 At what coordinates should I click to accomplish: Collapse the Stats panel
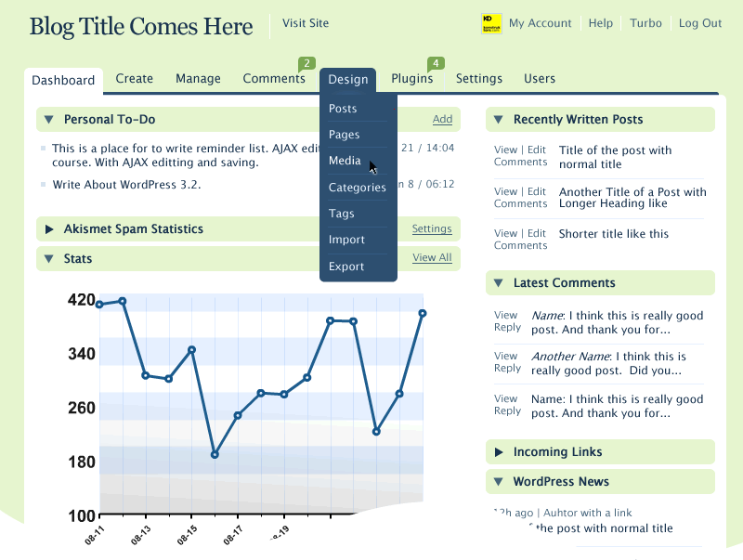tap(48, 258)
